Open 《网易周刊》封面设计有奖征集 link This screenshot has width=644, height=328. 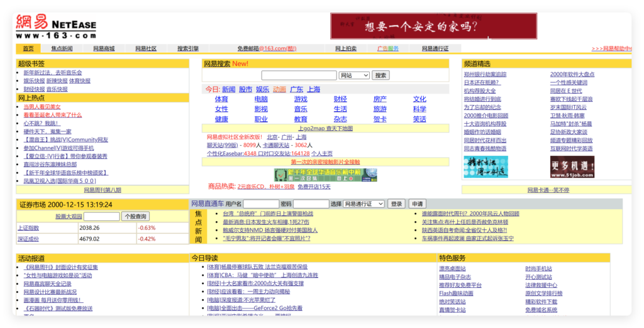pos(61,267)
